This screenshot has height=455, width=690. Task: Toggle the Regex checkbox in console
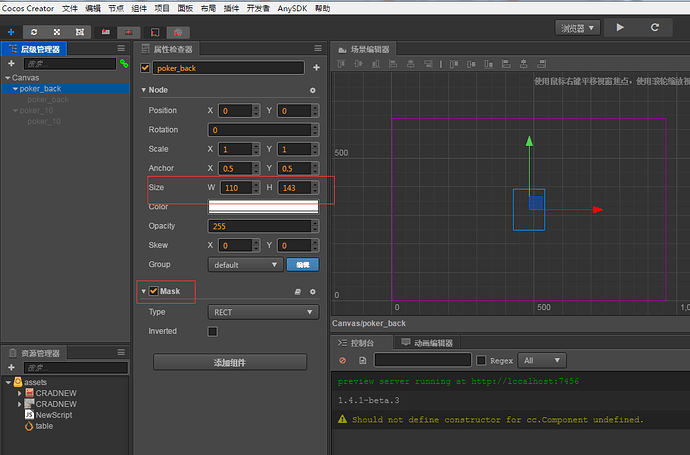click(x=481, y=360)
